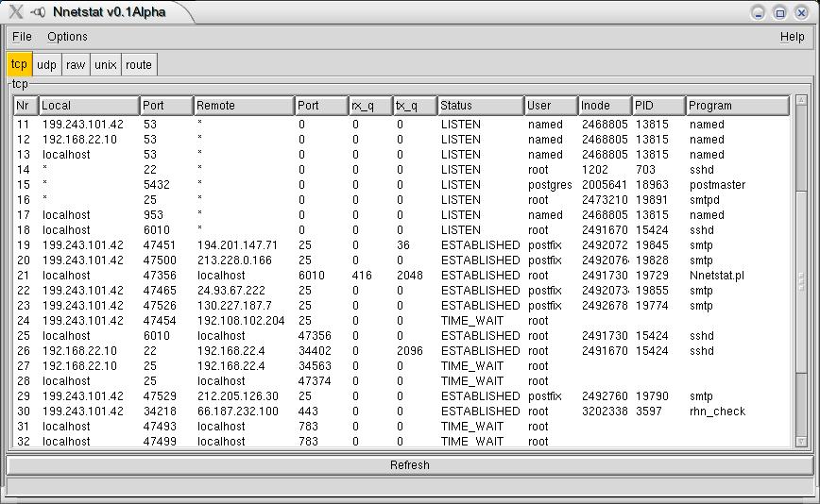Click the PID column header
This screenshot has height=504, width=820.
click(658, 106)
